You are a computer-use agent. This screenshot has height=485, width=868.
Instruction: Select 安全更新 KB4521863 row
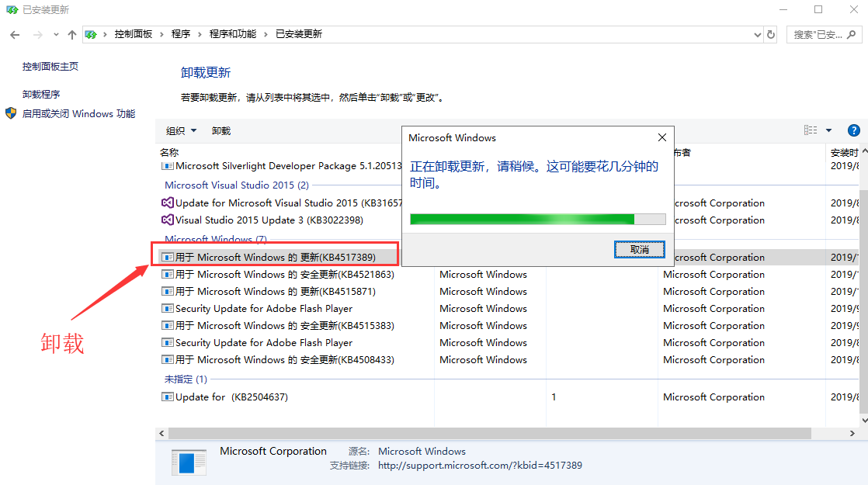284,275
